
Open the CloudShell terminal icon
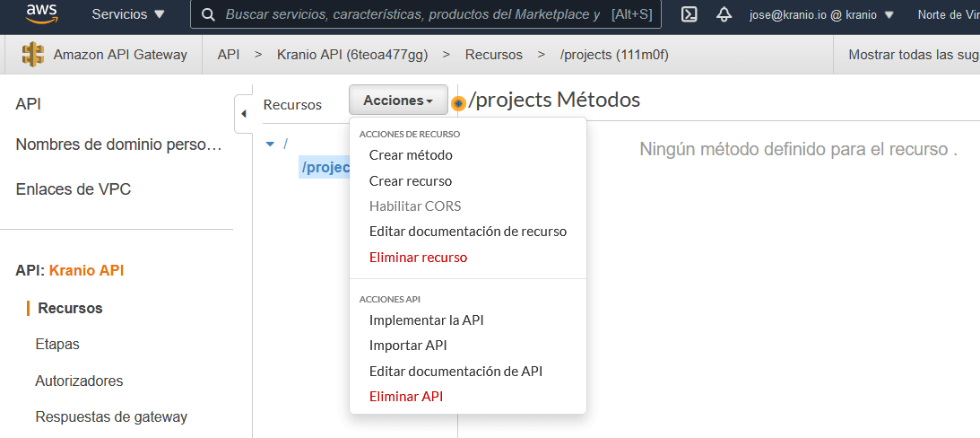[x=689, y=14]
